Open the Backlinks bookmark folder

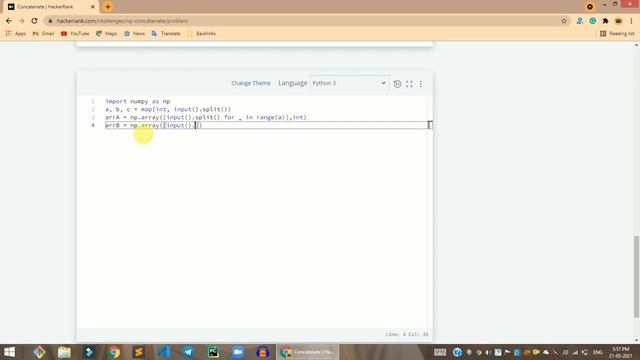pos(201,33)
